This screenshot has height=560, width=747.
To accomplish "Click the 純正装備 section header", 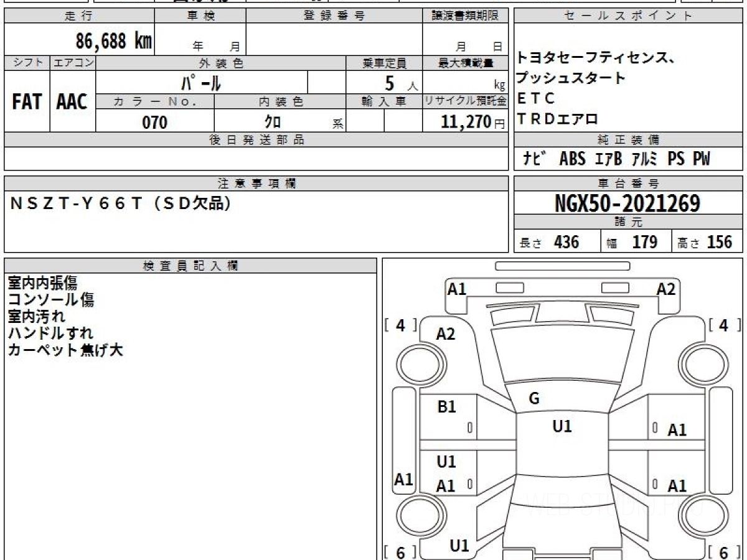I will coord(629,140).
